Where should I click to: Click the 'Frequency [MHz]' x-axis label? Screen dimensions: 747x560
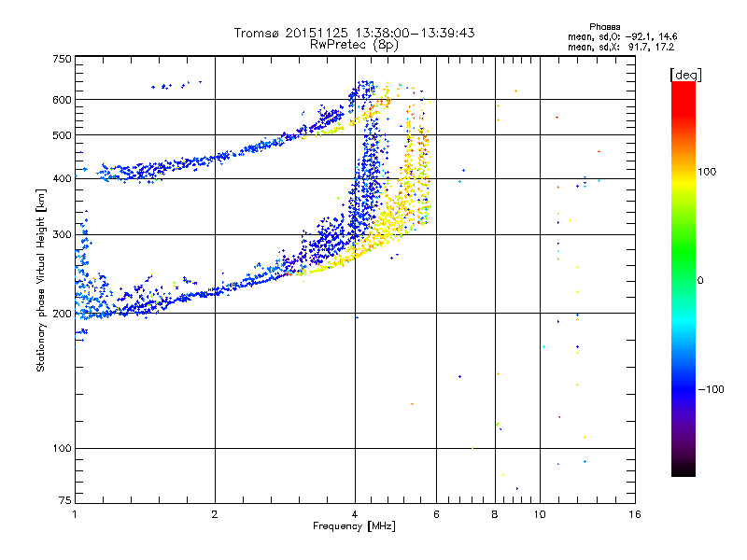coord(354,526)
